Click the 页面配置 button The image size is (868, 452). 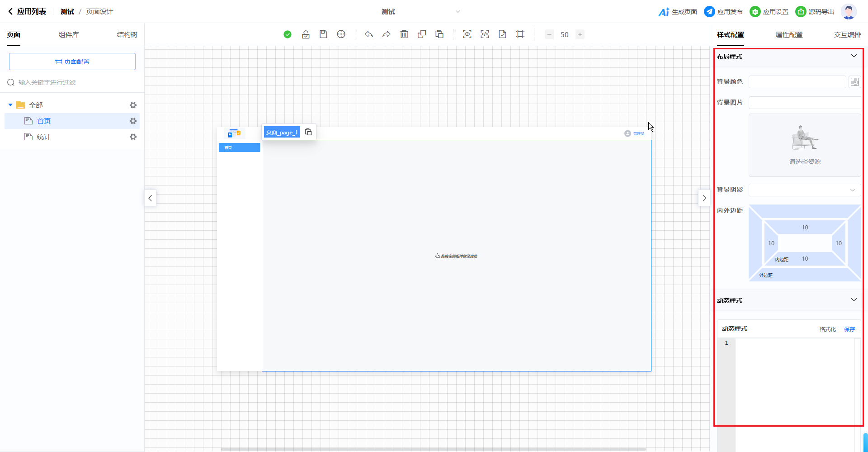pyautogui.click(x=72, y=62)
